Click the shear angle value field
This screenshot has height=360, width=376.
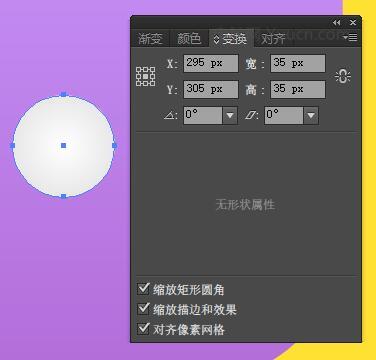coord(284,115)
